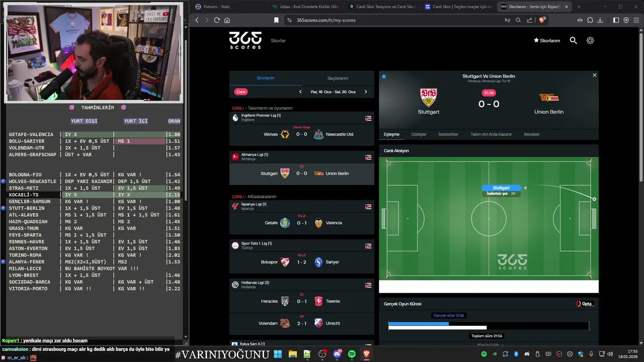Open the Heracles vs Twente match
Image resolution: width=644 pixels, height=362 pixels.
[302, 301]
